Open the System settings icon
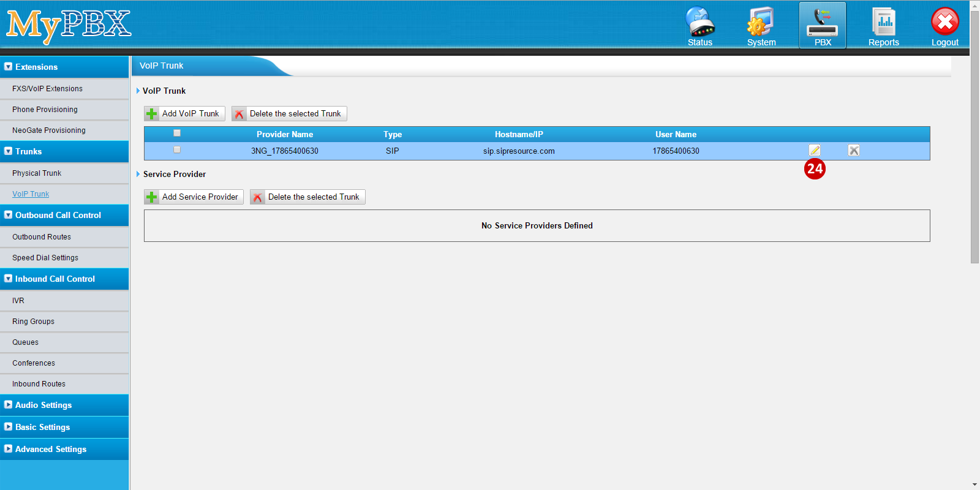The image size is (980, 490). (x=761, y=26)
